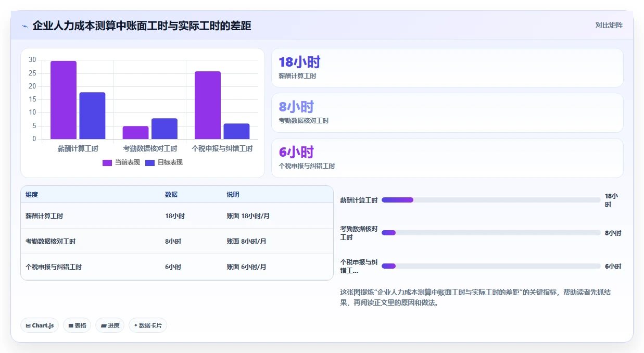Click the 18小时 value beside the progress bar

tap(611, 200)
